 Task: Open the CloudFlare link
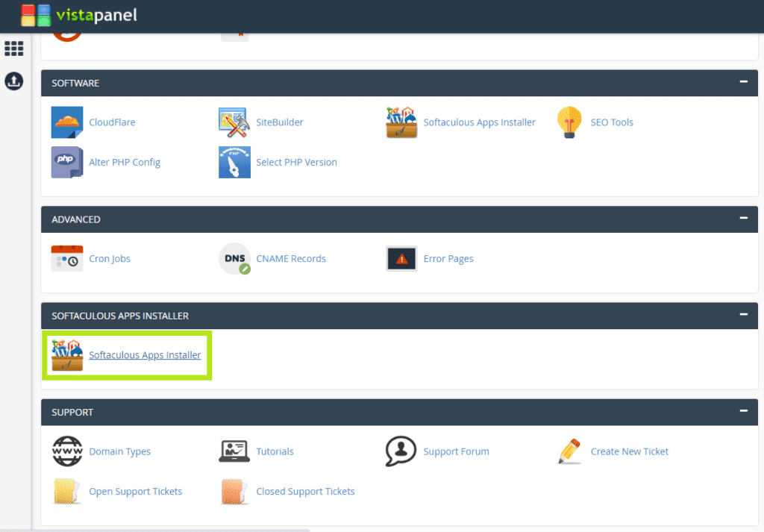pos(112,122)
